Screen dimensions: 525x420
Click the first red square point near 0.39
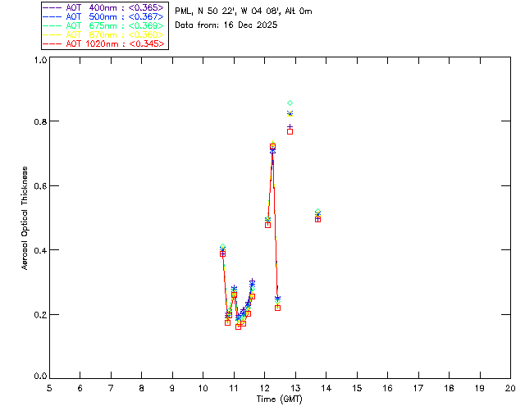tap(222, 253)
